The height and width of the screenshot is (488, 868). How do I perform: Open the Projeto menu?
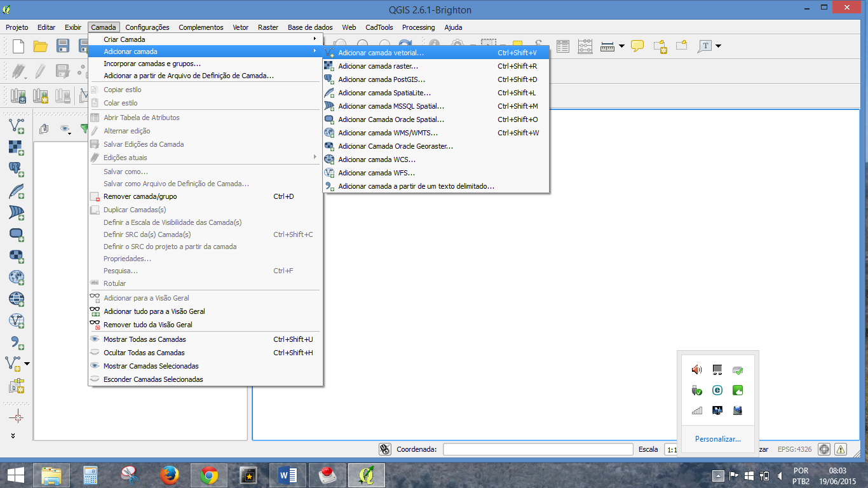click(x=17, y=27)
